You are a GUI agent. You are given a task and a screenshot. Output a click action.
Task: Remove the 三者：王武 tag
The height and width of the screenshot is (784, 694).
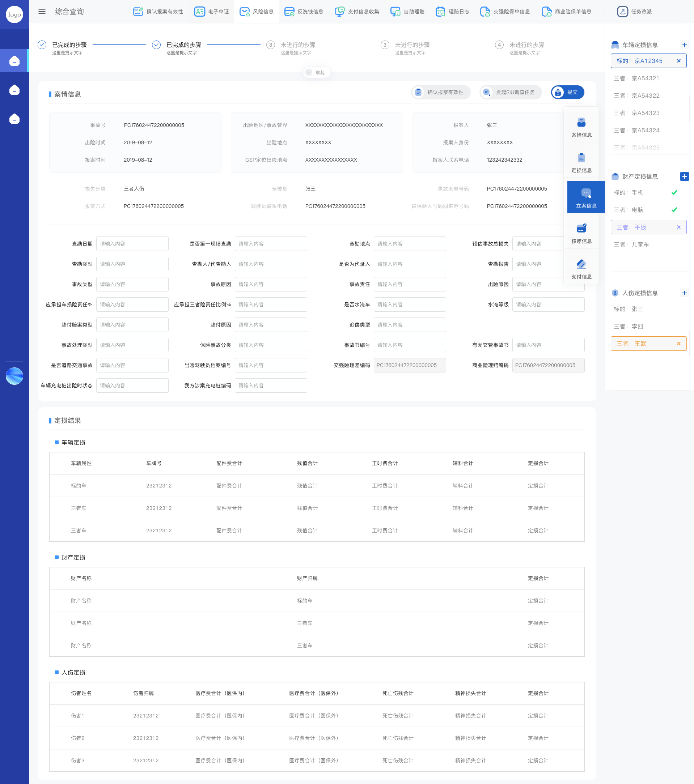pyautogui.click(x=678, y=344)
